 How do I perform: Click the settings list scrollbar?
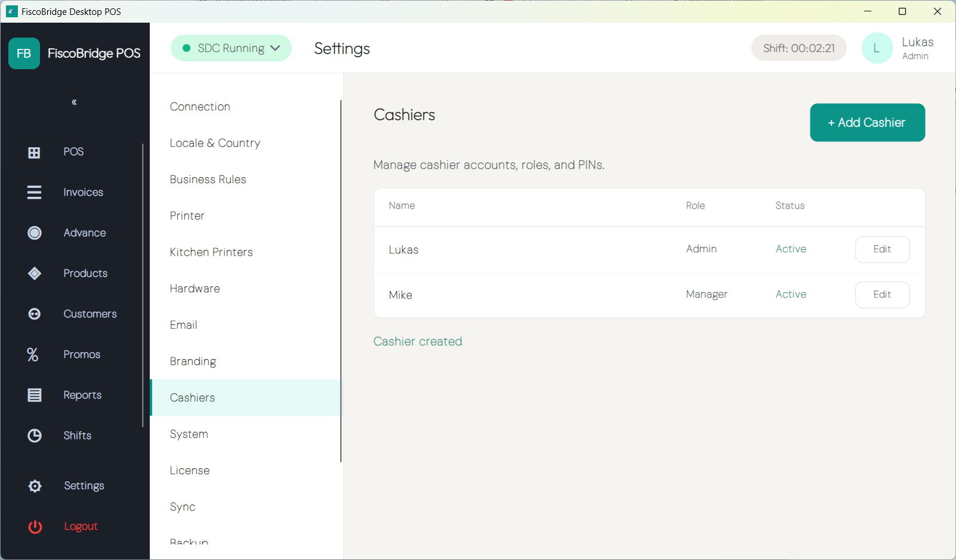click(x=341, y=281)
